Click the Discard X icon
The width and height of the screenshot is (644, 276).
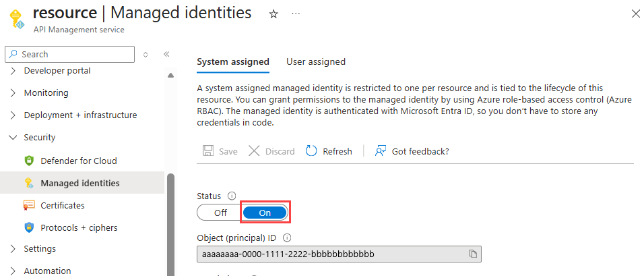click(x=254, y=151)
